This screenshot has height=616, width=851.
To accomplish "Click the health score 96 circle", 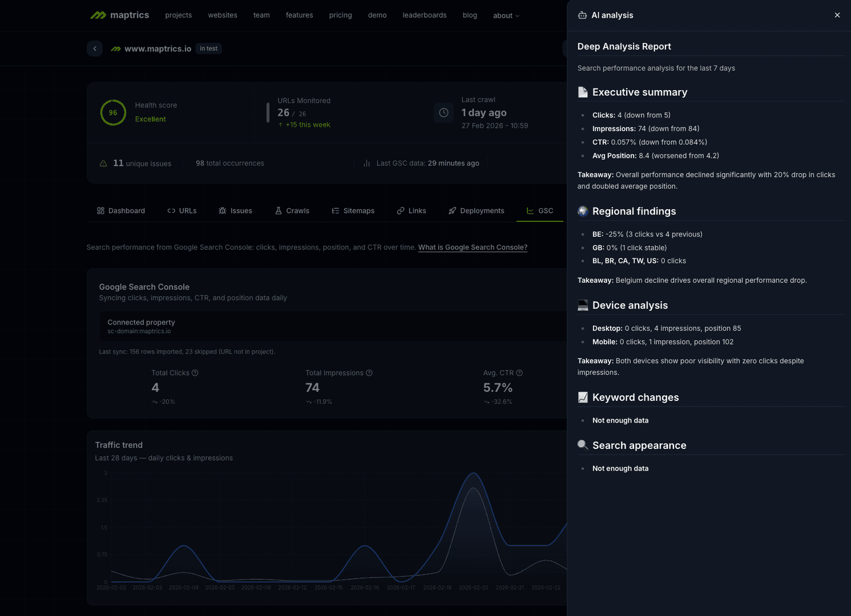I will (x=113, y=112).
